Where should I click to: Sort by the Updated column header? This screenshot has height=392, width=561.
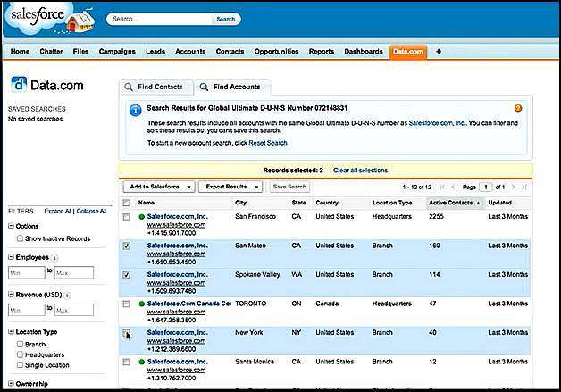coord(500,203)
